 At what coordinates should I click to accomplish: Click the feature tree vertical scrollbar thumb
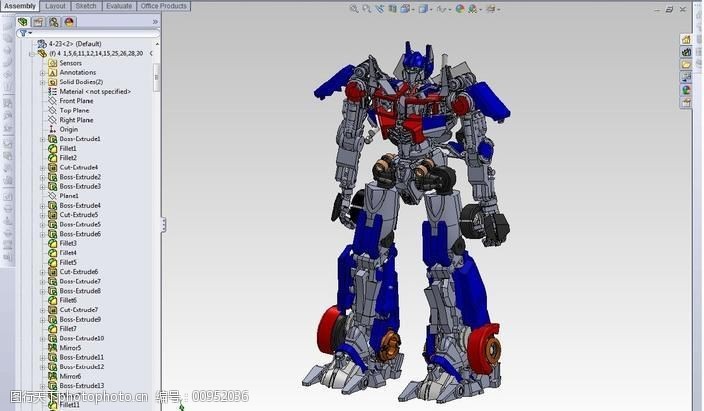(x=156, y=77)
